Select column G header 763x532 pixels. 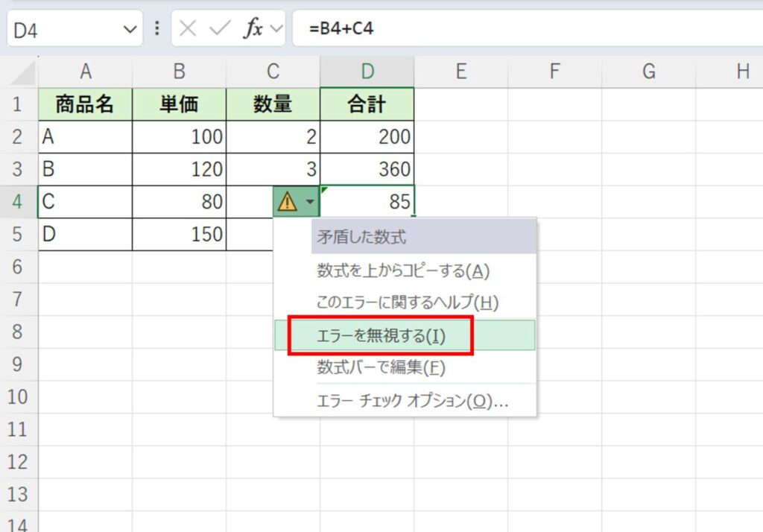point(649,72)
